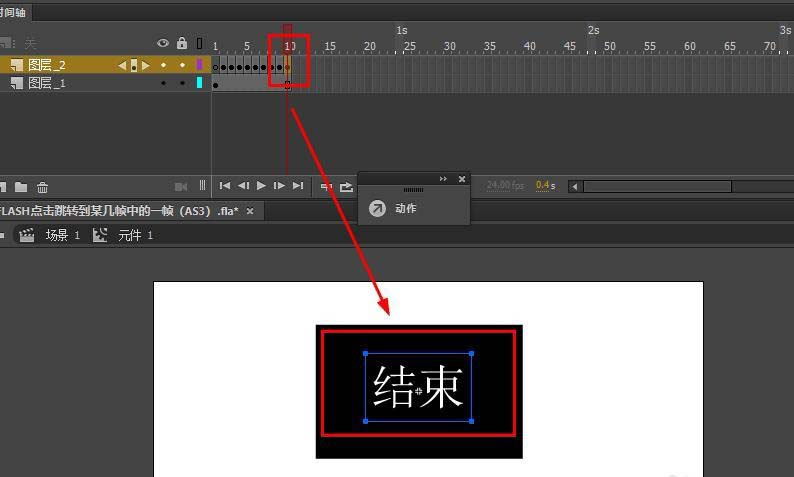
Task: Click the 0.4 s elapsed time value
Action: (x=545, y=185)
